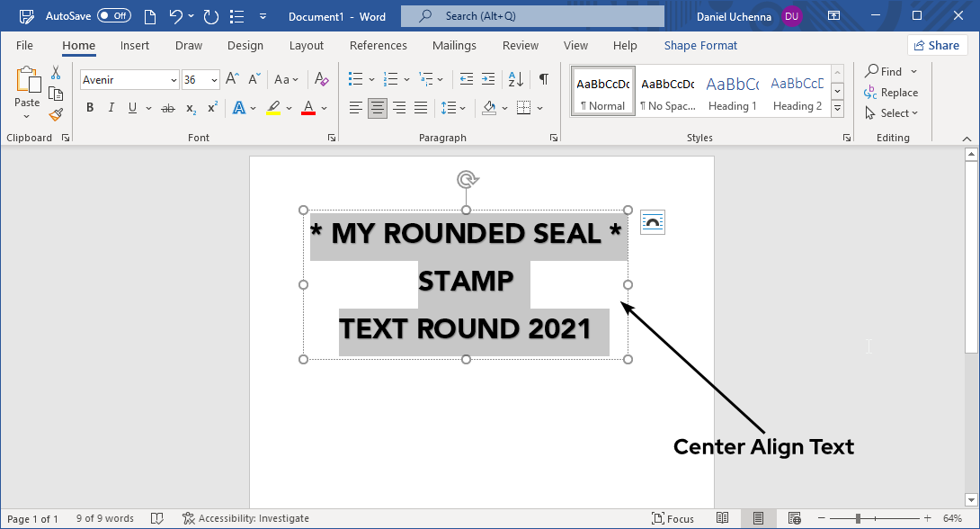Image resolution: width=980 pixels, height=529 pixels.
Task: Click the Replace command in Editing group
Action: 893,92
